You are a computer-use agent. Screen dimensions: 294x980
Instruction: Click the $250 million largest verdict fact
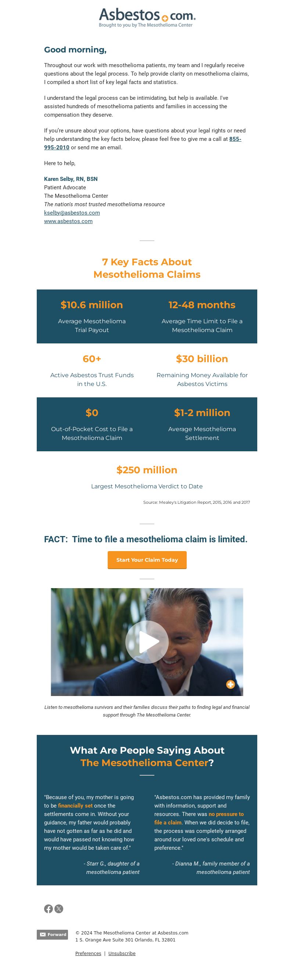[x=147, y=470]
